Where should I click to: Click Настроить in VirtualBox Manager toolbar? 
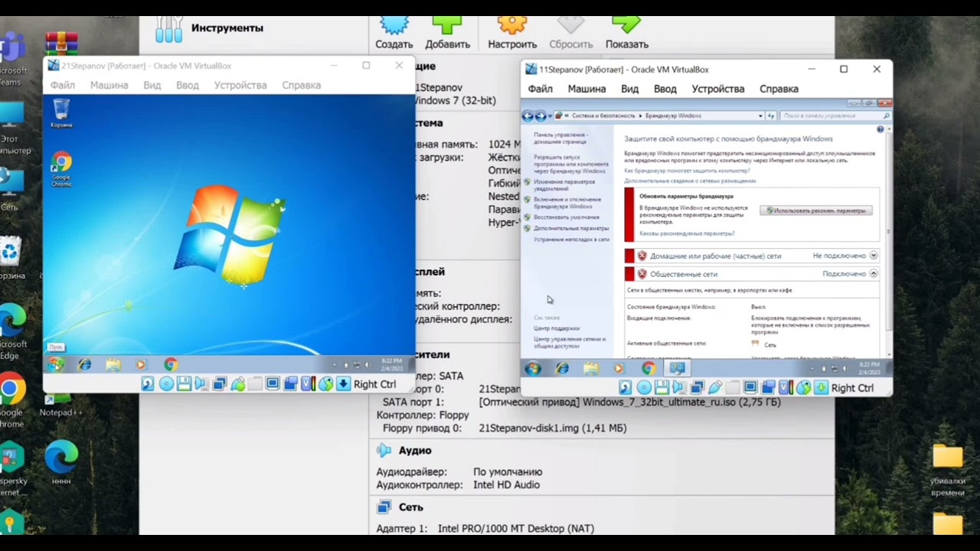[x=512, y=32]
